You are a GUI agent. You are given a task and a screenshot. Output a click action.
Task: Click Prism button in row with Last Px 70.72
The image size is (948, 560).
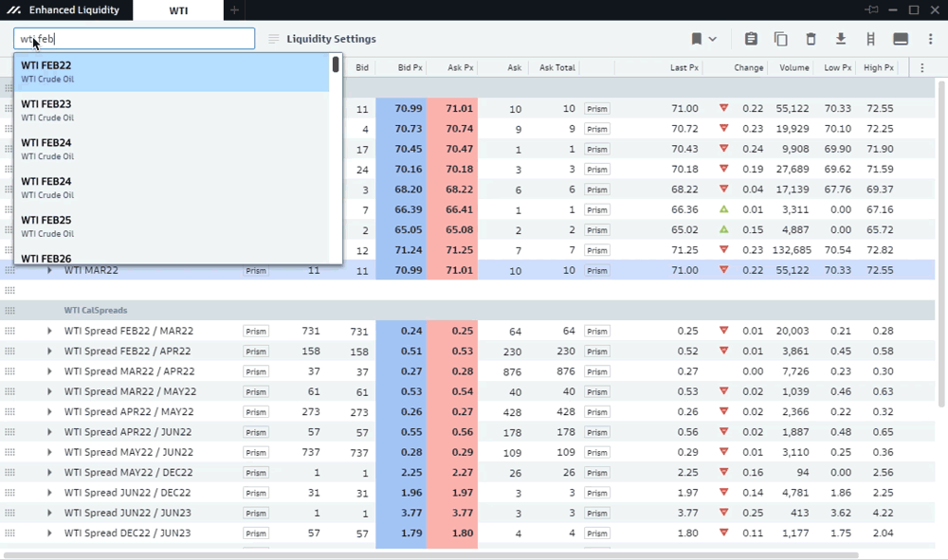click(596, 129)
